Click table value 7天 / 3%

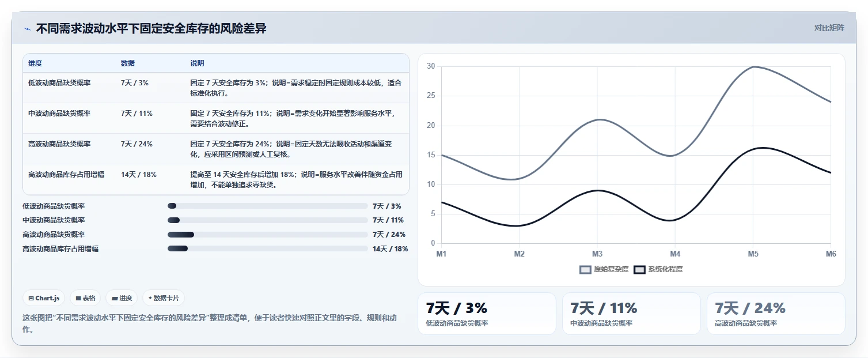click(x=135, y=83)
